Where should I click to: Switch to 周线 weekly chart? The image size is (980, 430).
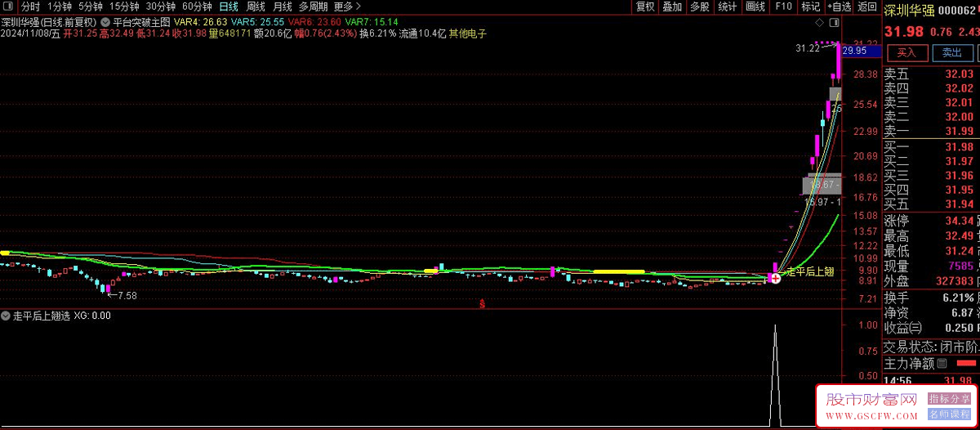point(256,7)
